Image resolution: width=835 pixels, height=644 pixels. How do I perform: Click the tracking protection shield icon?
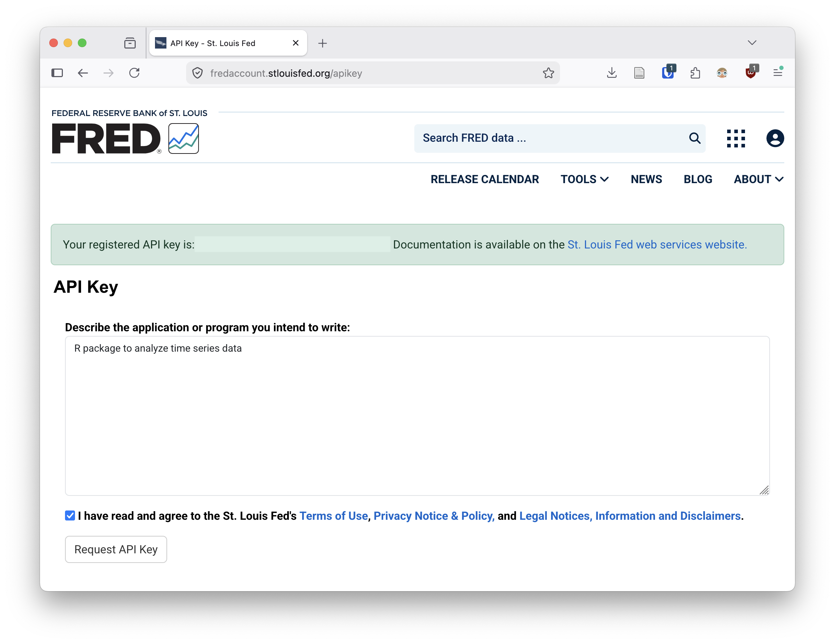coord(197,73)
